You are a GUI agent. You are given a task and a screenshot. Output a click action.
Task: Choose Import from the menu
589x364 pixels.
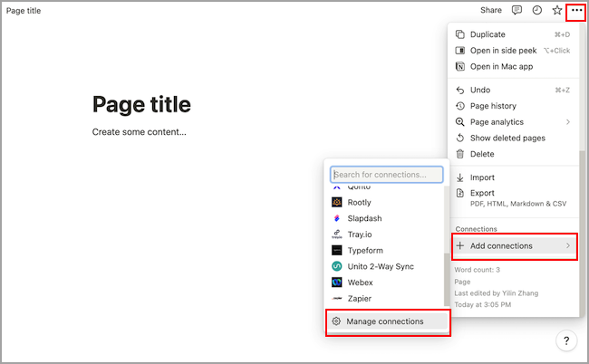pyautogui.click(x=513, y=177)
